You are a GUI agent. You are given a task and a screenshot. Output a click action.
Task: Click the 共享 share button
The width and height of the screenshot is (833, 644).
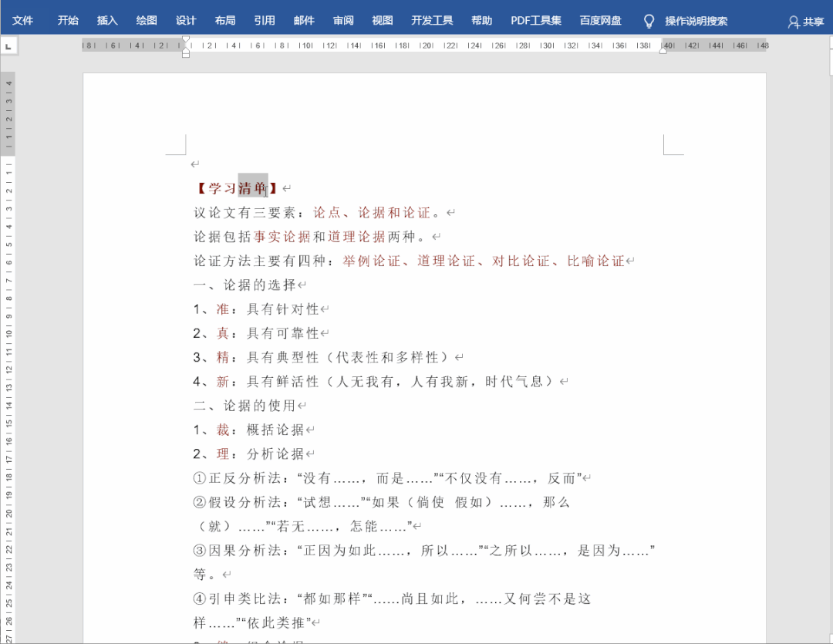806,22
